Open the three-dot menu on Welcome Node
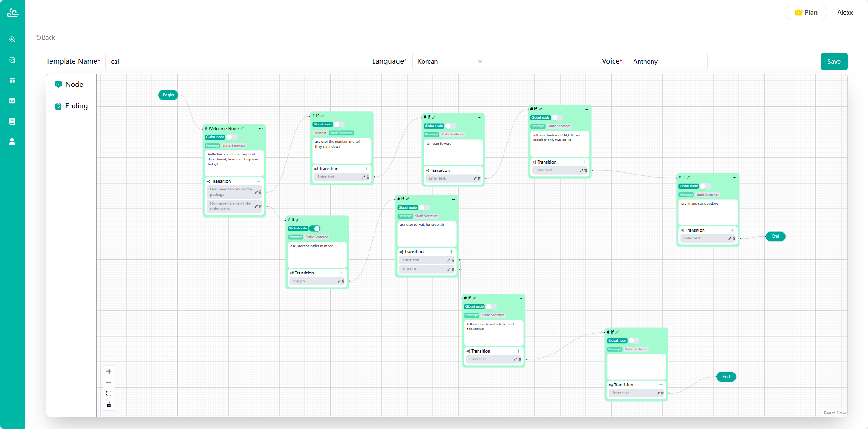The width and height of the screenshot is (868, 429). point(261,129)
